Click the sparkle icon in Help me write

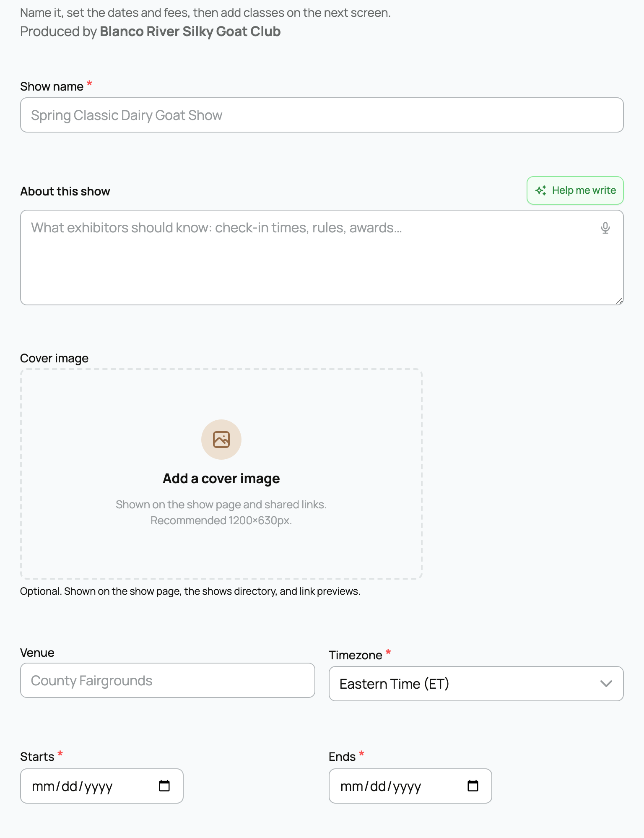[541, 190]
